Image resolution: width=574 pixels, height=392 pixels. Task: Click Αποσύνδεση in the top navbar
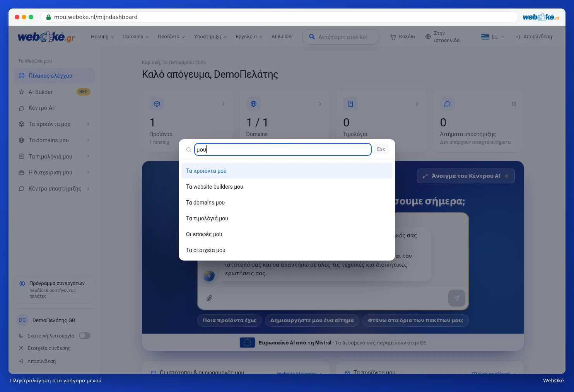(x=534, y=37)
